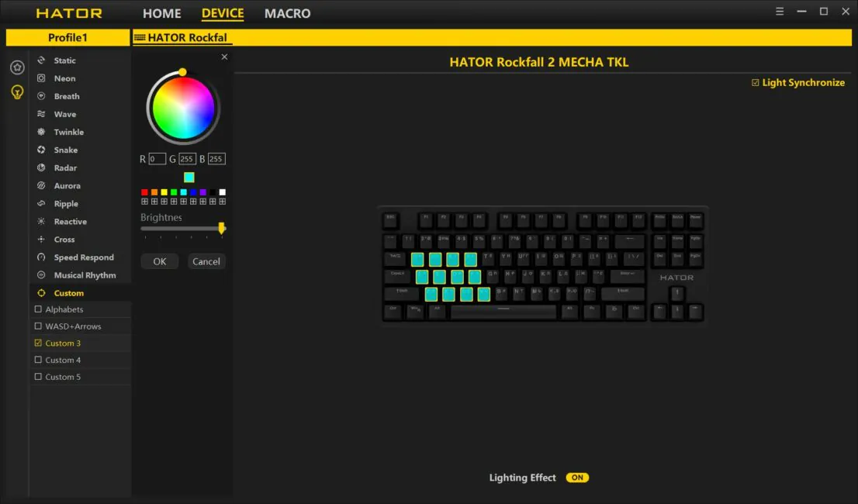Switch the Lighting Effect ON toggle
The image size is (858, 504).
(x=577, y=478)
